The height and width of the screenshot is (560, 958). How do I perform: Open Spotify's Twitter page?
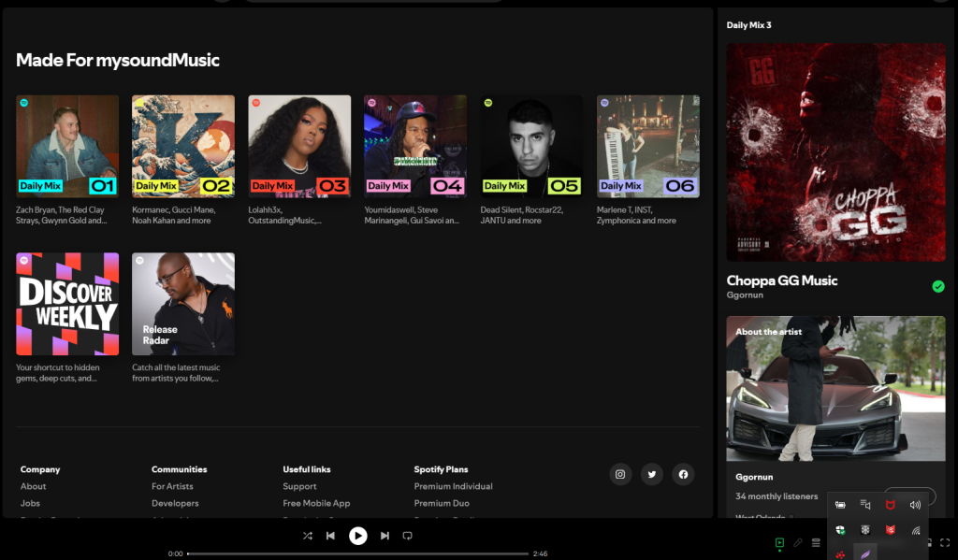[x=652, y=475]
